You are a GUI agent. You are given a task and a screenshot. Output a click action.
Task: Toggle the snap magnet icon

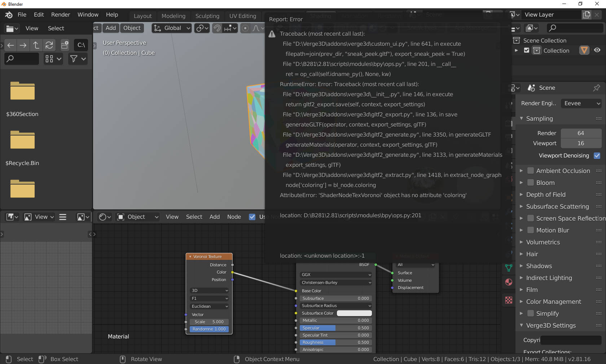[217, 28]
